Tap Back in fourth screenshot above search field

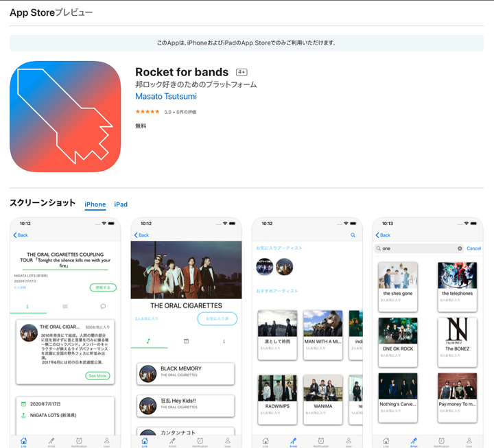point(383,235)
